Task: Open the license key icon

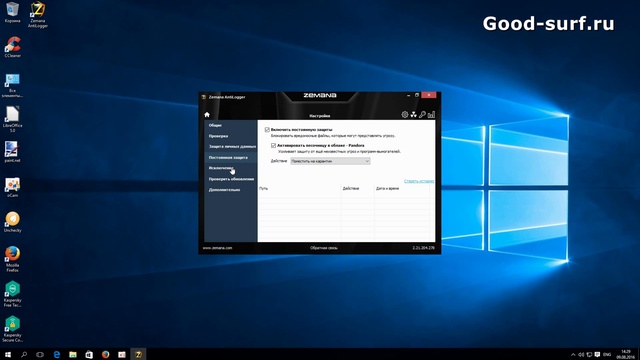Action: [x=422, y=115]
